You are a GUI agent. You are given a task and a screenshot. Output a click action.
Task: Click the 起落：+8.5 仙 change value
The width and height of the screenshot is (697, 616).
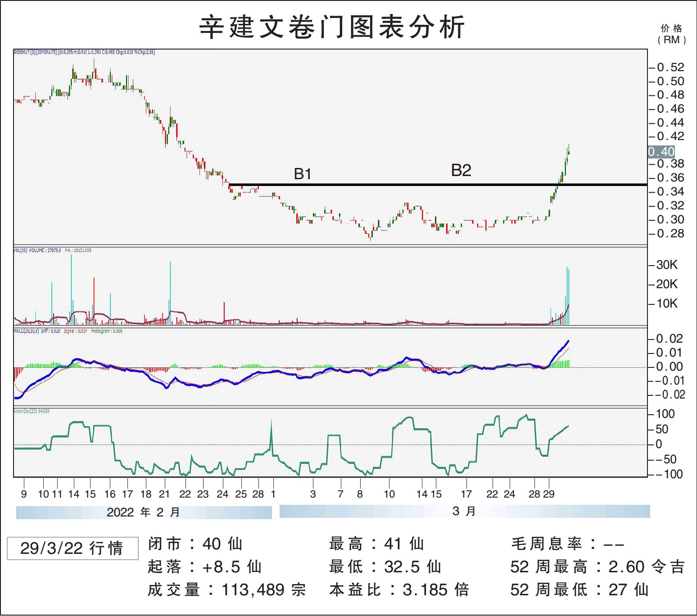[x=205, y=567]
